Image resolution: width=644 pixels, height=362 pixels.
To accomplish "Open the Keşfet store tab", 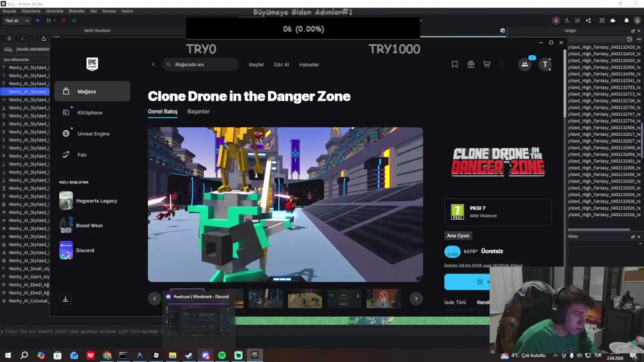I will tap(256, 64).
